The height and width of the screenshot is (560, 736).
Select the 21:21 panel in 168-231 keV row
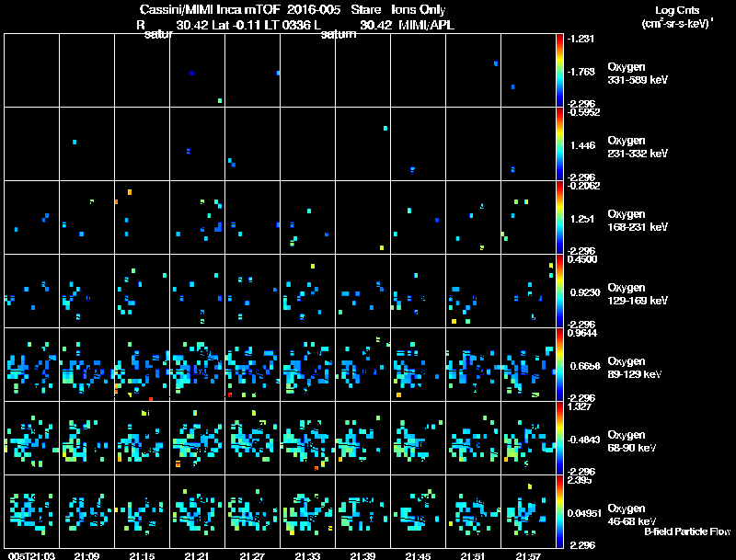point(197,217)
